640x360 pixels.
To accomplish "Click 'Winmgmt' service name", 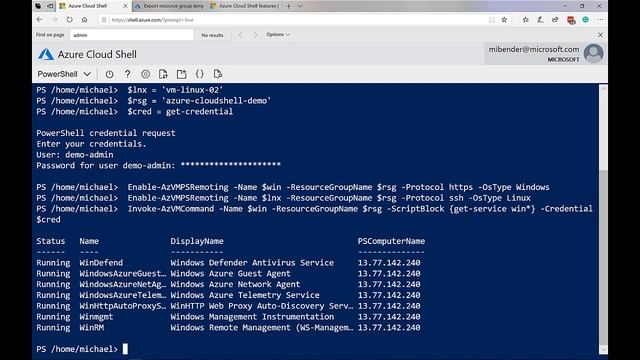I will point(96,317).
